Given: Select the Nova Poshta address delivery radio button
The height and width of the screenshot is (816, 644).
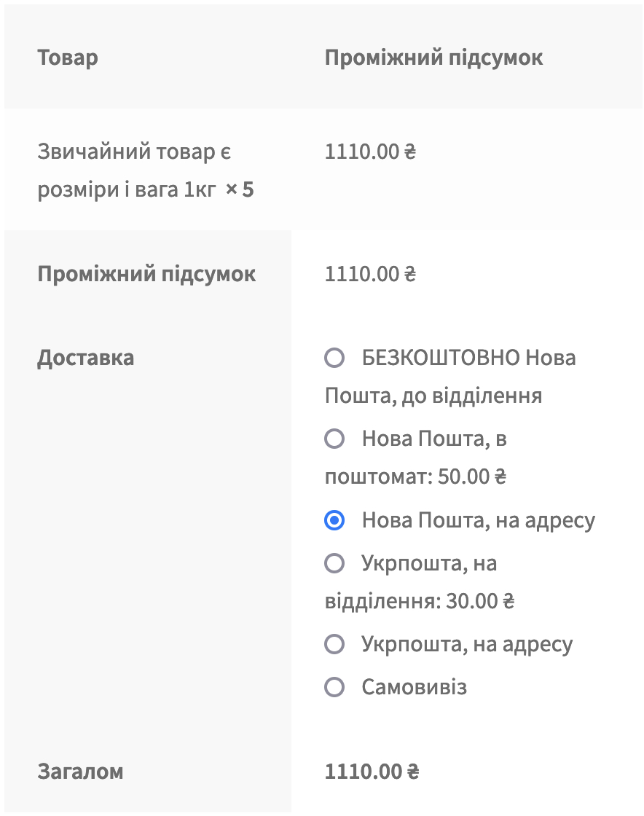Looking at the screenshot, I should 334,520.
